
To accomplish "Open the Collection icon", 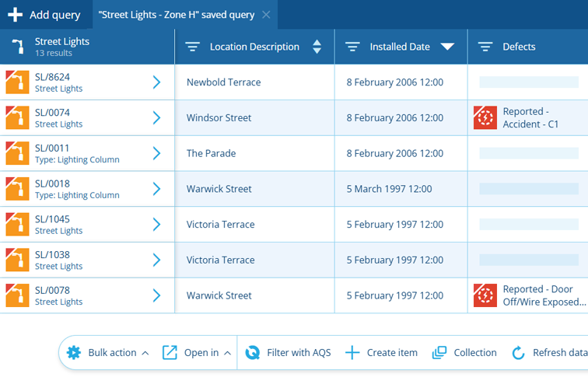I will point(439,353).
